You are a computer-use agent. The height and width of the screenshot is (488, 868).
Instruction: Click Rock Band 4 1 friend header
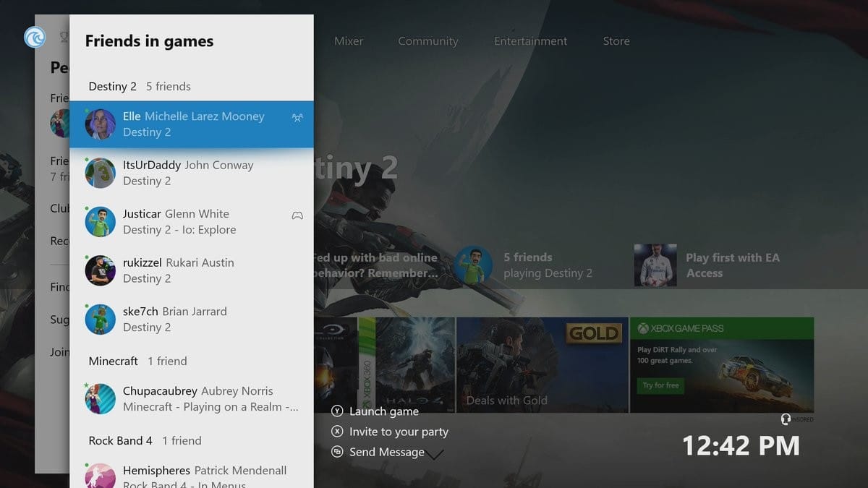[x=145, y=440]
